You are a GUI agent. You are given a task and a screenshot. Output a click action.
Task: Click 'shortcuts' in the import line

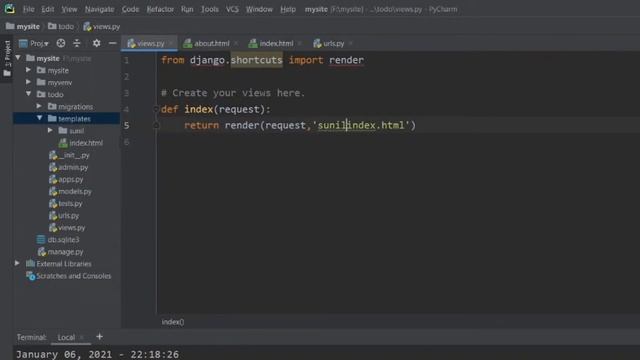click(x=256, y=60)
